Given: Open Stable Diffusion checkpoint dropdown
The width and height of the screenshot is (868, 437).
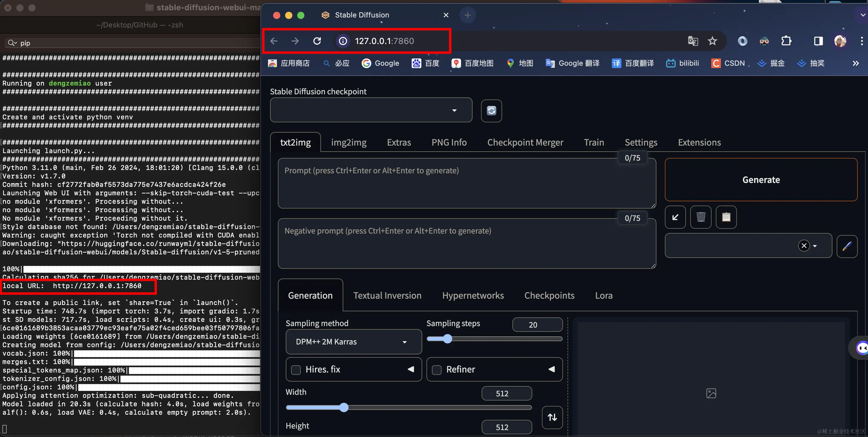Looking at the screenshot, I should 371,110.
